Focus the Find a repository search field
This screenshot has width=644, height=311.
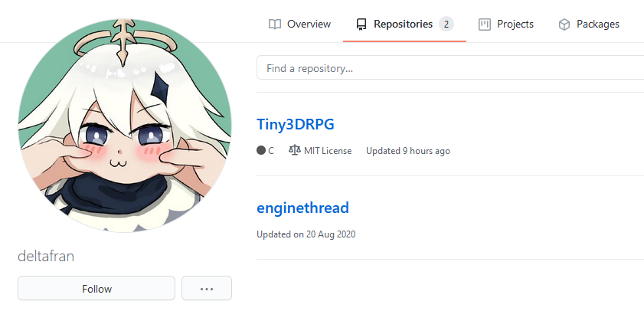click(450, 67)
